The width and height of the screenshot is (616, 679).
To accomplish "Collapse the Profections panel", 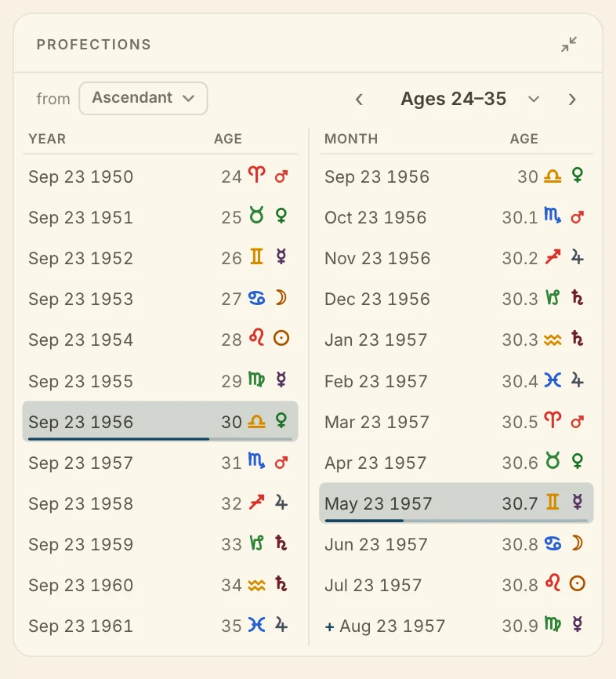I will [569, 44].
